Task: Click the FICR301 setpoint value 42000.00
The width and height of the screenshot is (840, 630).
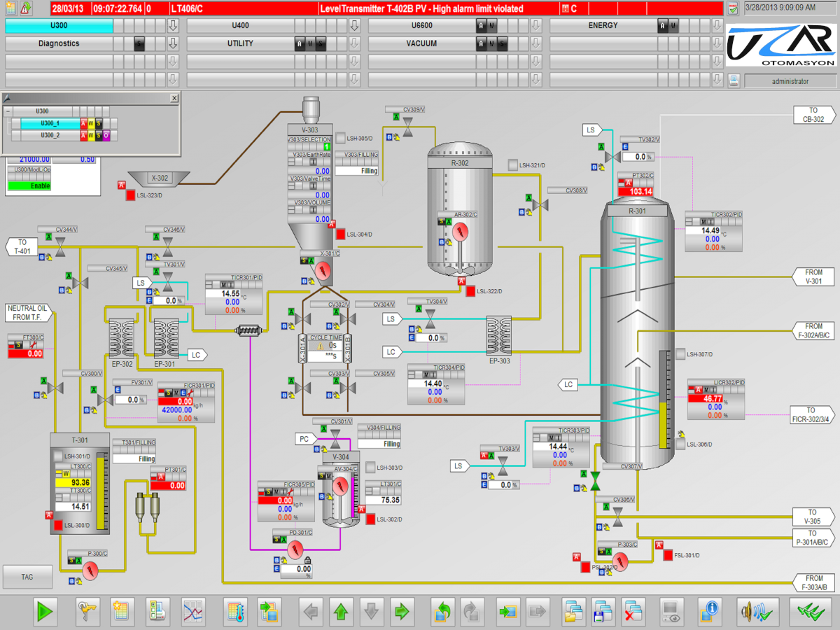Action: [x=175, y=410]
